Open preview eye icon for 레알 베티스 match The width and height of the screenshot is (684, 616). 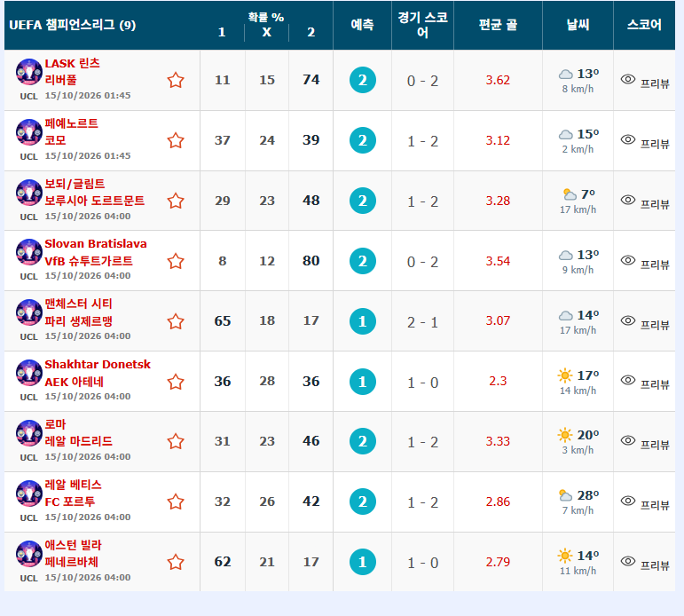[x=628, y=501]
